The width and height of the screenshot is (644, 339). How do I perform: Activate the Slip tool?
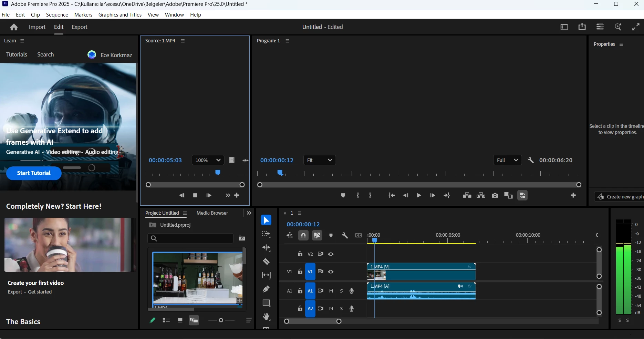(x=266, y=275)
